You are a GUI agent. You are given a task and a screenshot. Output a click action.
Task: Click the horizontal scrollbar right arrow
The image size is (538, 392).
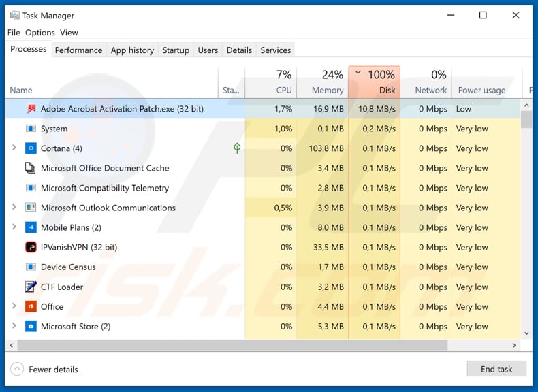tap(514, 345)
